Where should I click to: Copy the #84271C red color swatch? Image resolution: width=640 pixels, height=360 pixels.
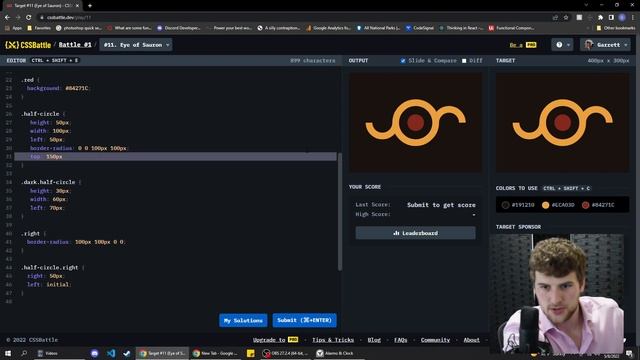[598, 205]
